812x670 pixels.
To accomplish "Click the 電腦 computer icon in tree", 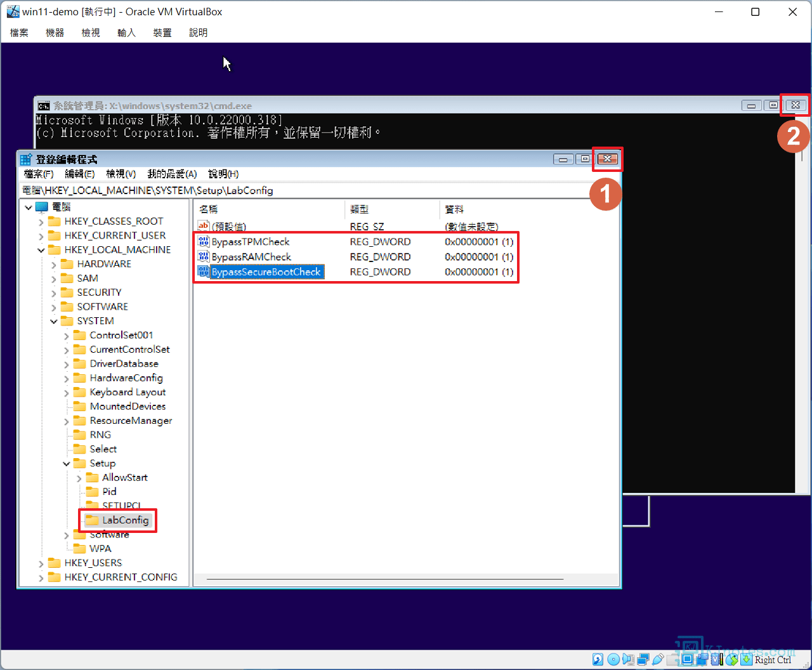I will [x=41, y=207].
